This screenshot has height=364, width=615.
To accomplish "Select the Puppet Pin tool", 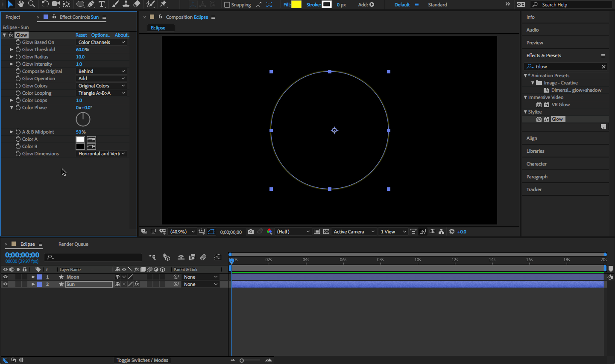I will (164, 4).
